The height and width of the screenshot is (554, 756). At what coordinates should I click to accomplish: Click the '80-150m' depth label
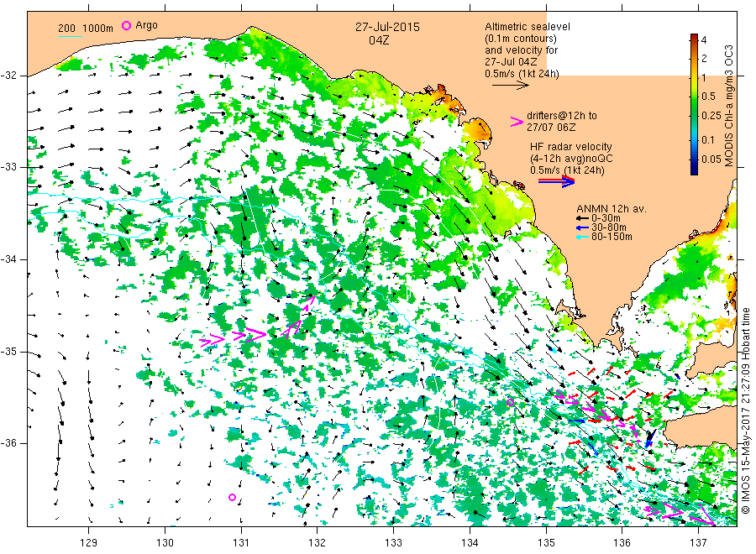(612, 237)
